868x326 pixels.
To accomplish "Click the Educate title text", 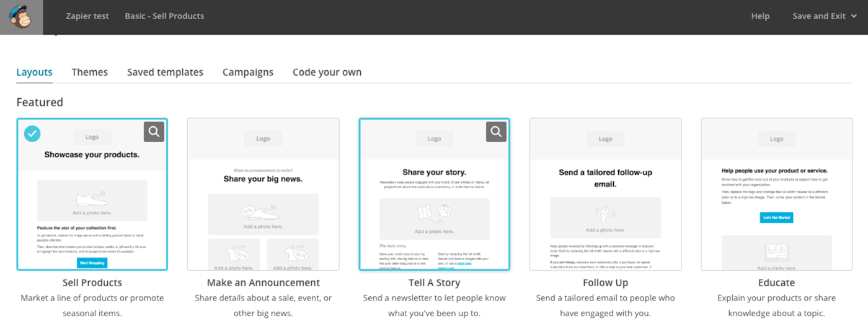I will 776,283.
